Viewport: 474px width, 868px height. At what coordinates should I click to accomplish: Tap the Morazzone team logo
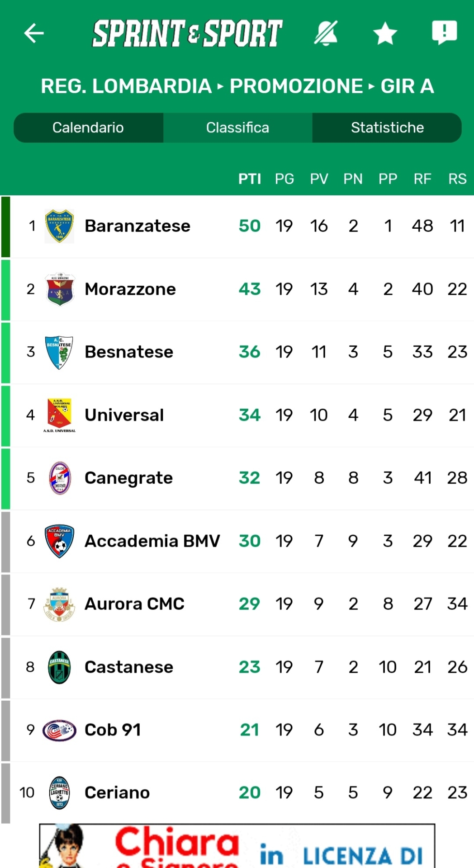[x=59, y=289]
